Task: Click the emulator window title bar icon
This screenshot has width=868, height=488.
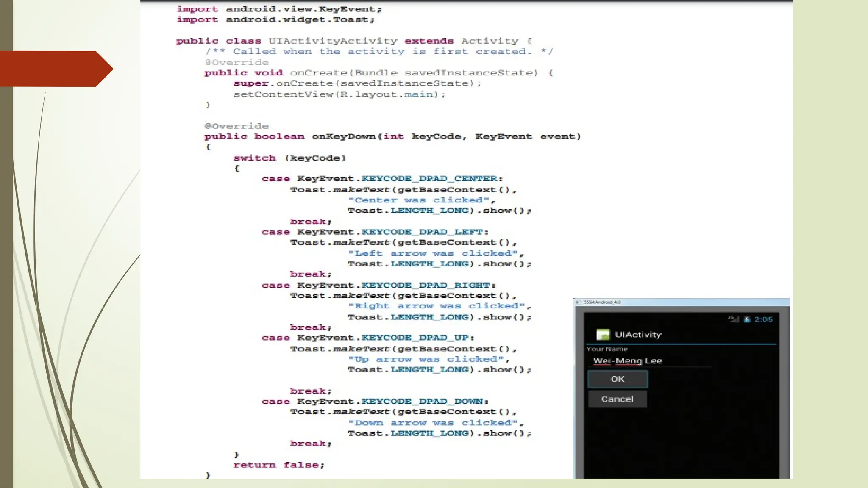Action: pos(577,302)
